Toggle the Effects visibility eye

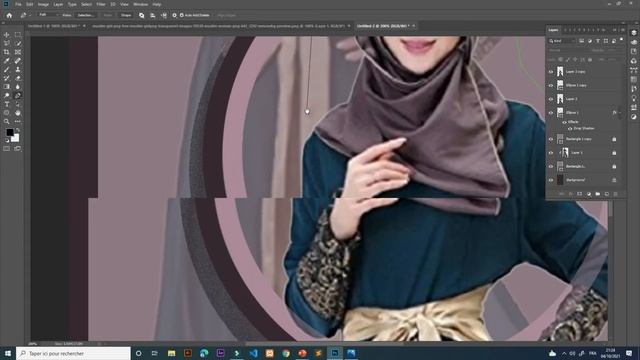(x=564, y=122)
